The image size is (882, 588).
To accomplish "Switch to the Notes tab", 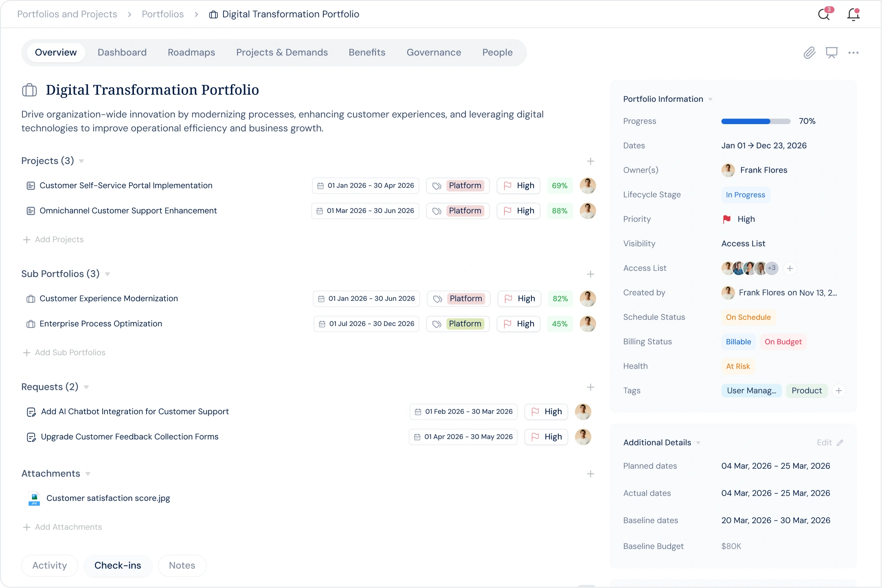I will click(182, 566).
